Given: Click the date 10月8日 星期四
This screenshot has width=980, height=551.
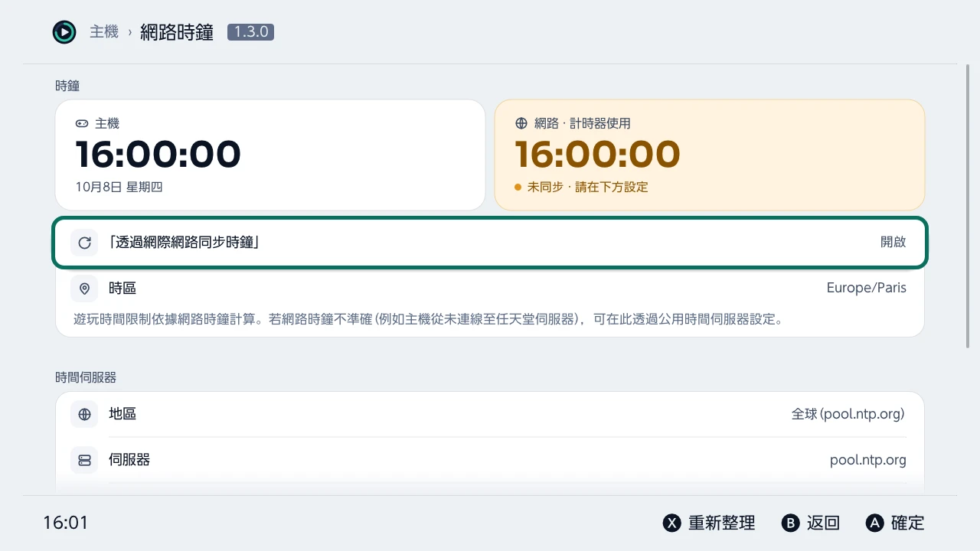Looking at the screenshot, I should click(119, 187).
